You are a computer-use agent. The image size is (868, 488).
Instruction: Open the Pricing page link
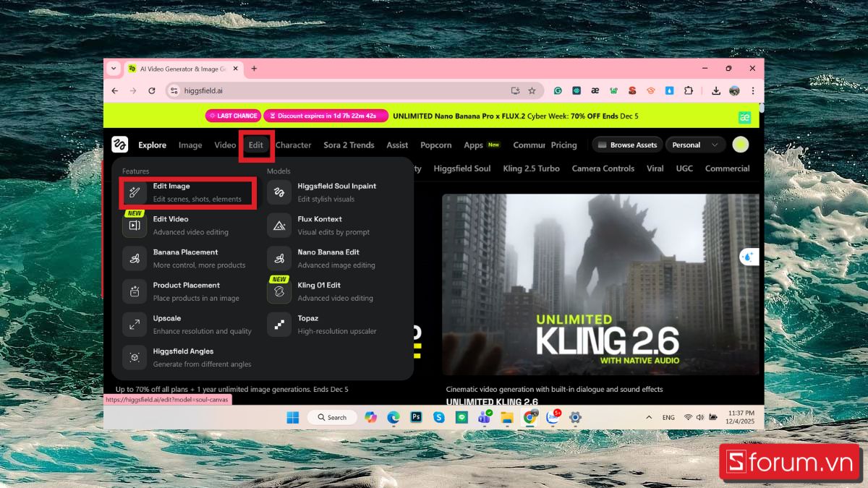tap(563, 145)
